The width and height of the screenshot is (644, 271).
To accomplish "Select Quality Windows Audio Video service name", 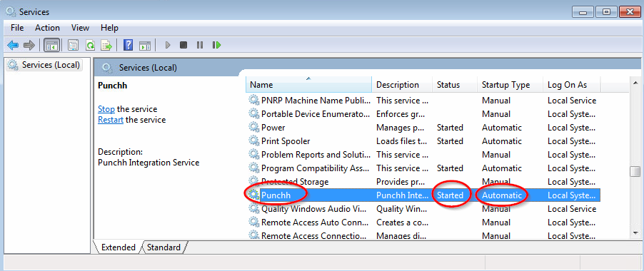I will click(x=313, y=209).
